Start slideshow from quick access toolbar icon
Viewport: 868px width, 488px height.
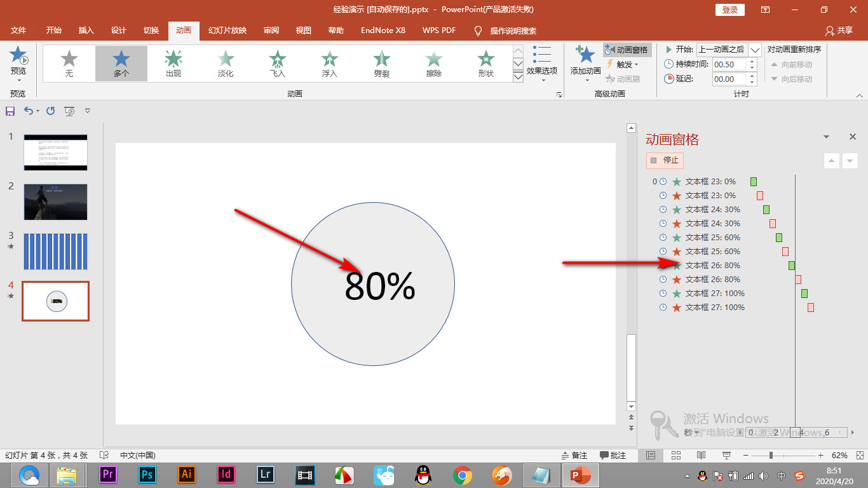coord(70,111)
